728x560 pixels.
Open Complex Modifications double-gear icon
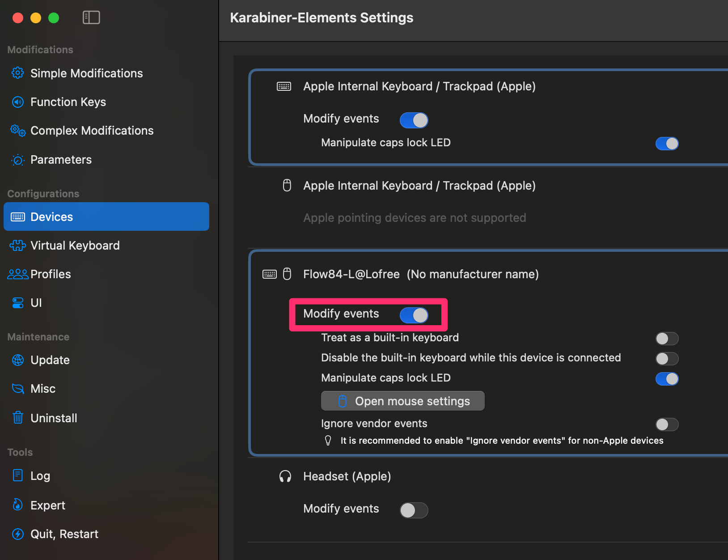tap(18, 131)
